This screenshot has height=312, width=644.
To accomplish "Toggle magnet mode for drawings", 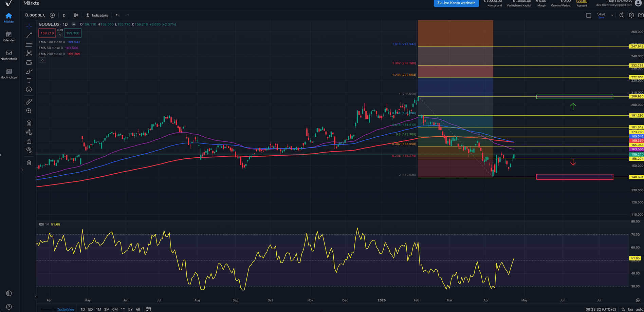I will tap(29, 123).
